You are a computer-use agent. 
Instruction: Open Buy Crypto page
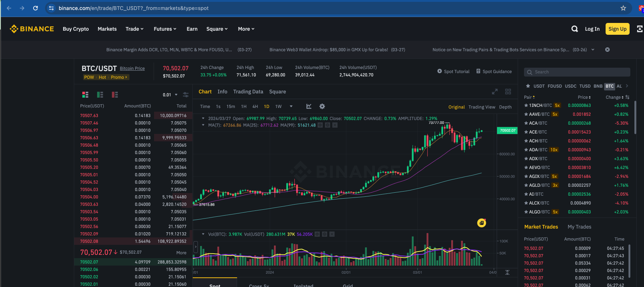[x=76, y=29]
